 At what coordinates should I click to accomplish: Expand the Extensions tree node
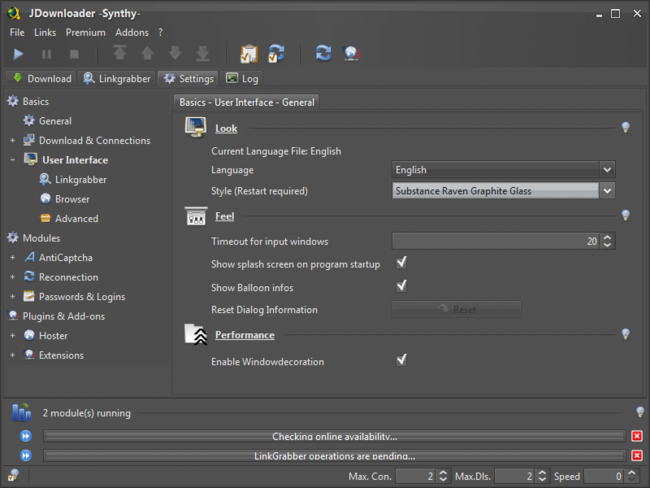[x=12, y=355]
